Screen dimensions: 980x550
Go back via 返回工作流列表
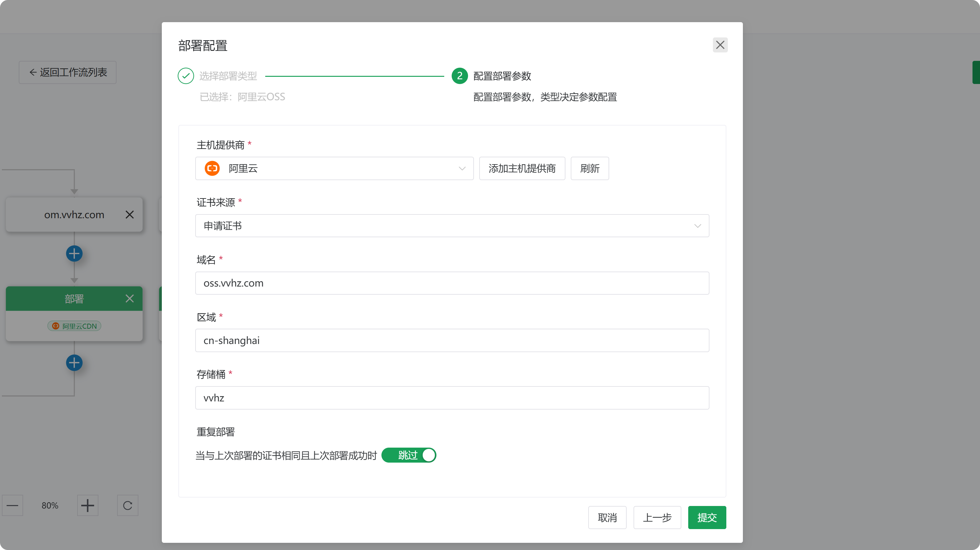pos(68,72)
